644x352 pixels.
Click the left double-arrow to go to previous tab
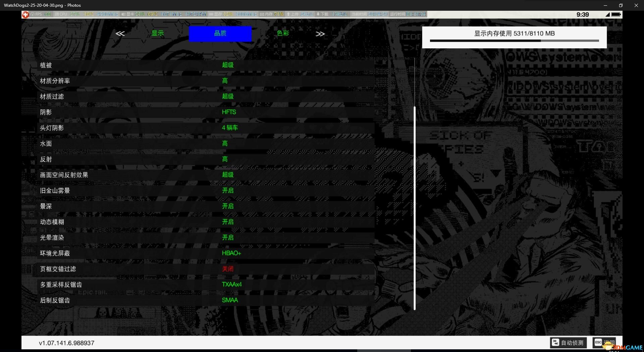pyautogui.click(x=120, y=34)
